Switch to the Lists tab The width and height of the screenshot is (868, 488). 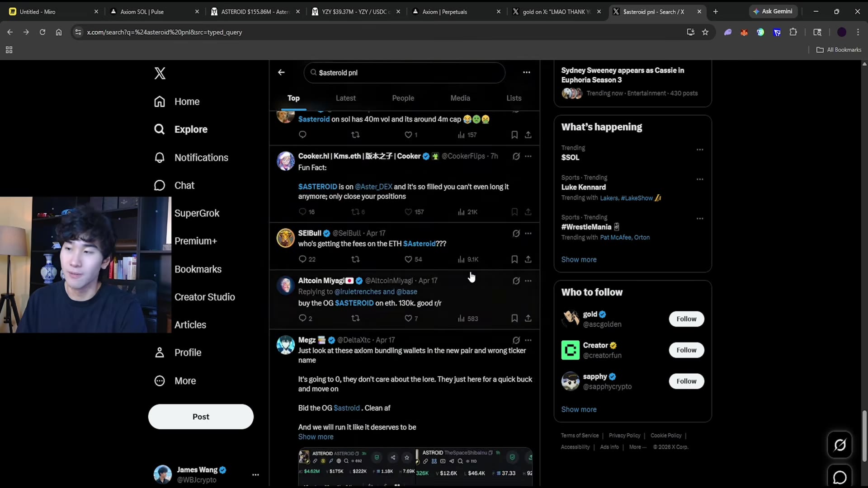(514, 98)
